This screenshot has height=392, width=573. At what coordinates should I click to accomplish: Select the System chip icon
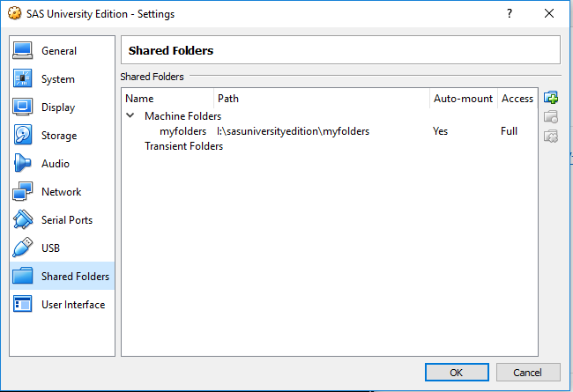click(x=24, y=79)
